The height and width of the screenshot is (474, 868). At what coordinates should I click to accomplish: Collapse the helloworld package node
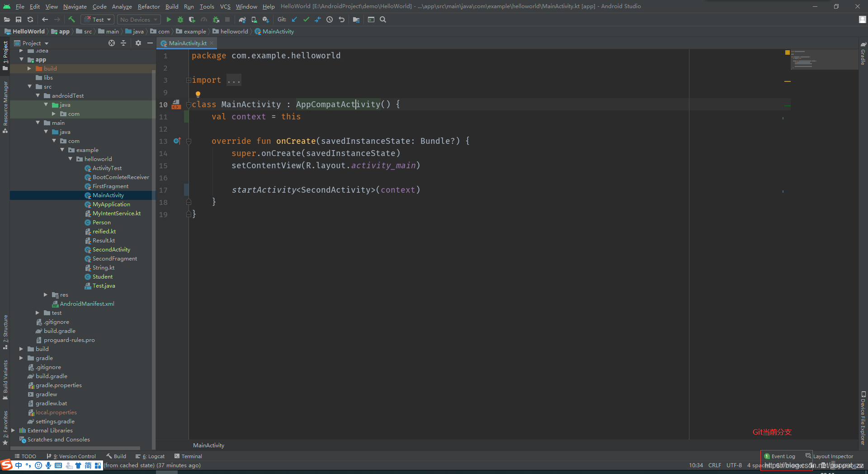(70, 159)
